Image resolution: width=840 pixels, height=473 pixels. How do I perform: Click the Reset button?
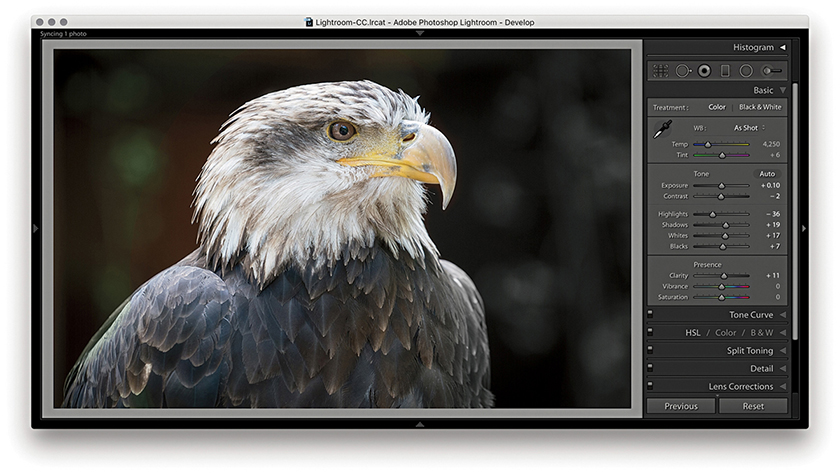tap(753, 406)
